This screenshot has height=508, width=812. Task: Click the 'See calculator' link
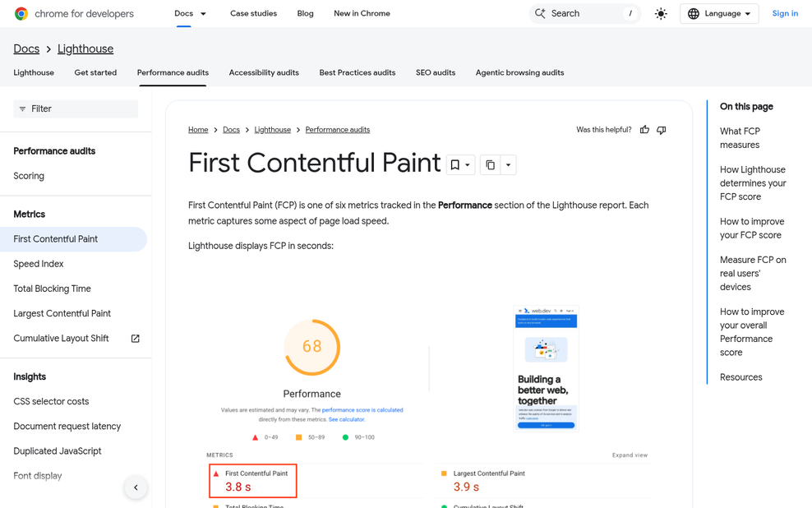(347, 419)
